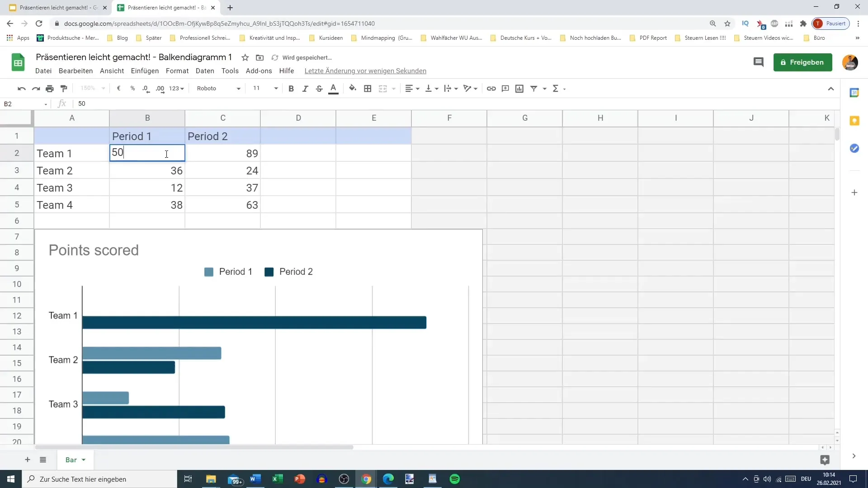Open the text color picker icon
Image resolution: width=868 pixels, height=488 pixels.
click(x=333, y=88)
